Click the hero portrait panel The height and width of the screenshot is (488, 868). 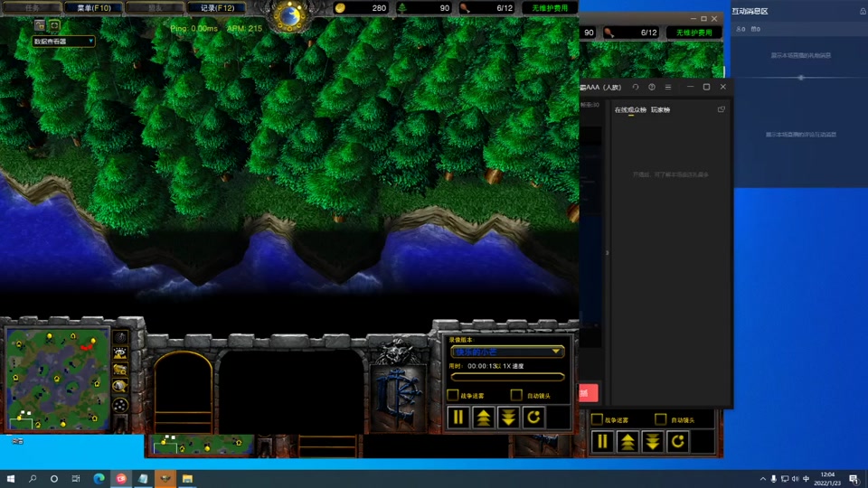click(184, 391)
